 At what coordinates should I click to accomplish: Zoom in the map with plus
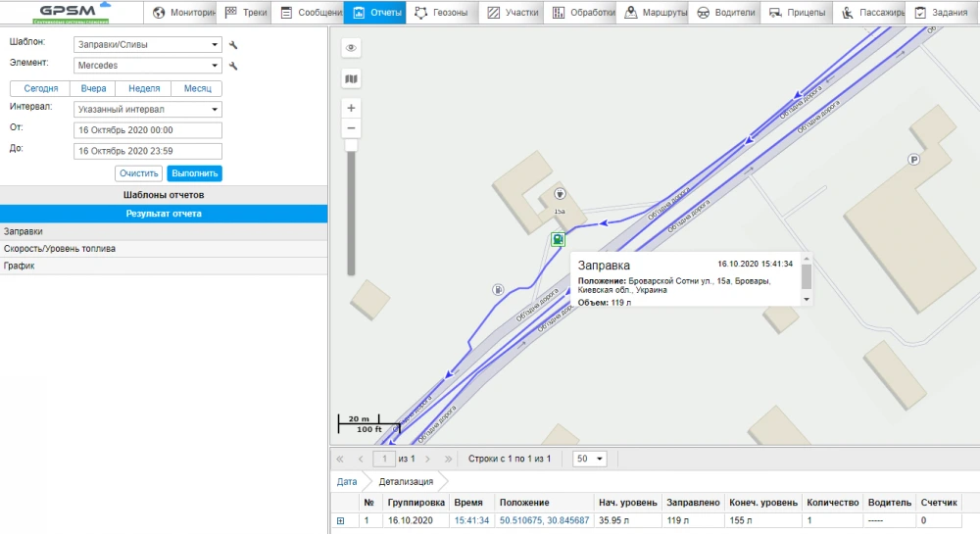coord(351,108)
